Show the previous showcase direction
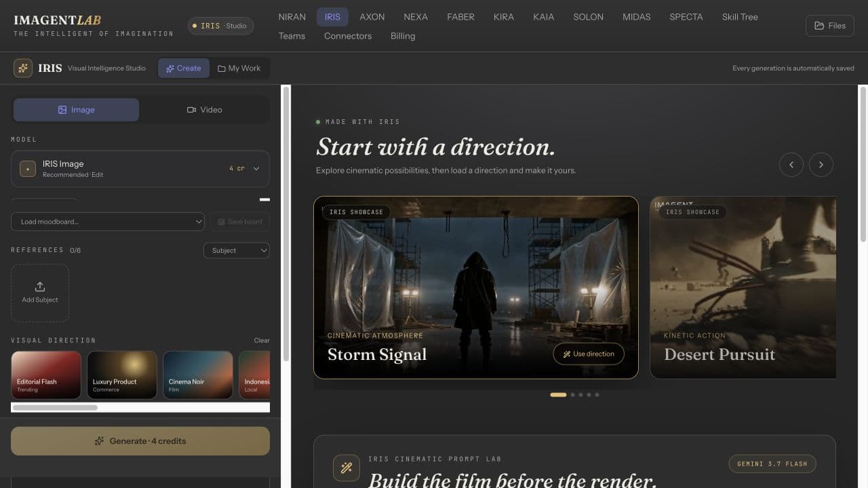The image size is (868, 488). 791,164
